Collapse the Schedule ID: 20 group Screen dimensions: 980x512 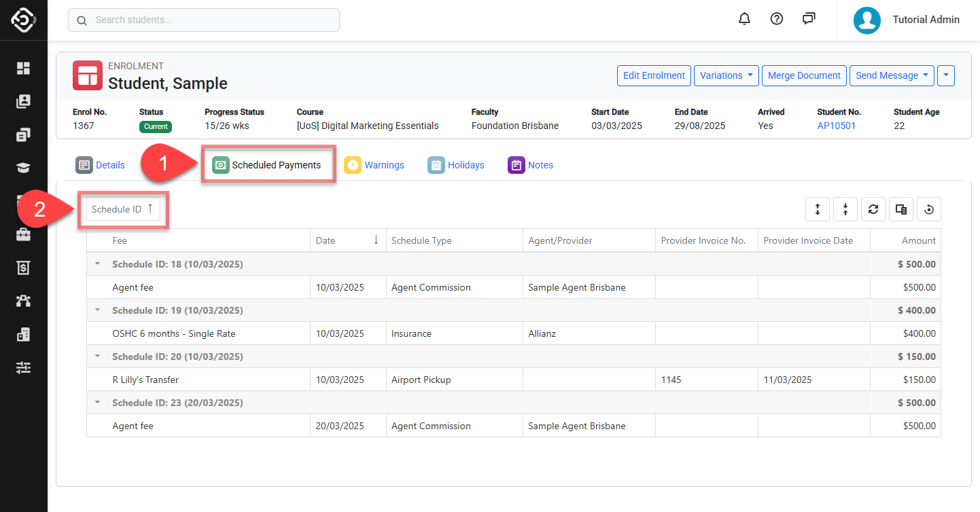(97, 356)
